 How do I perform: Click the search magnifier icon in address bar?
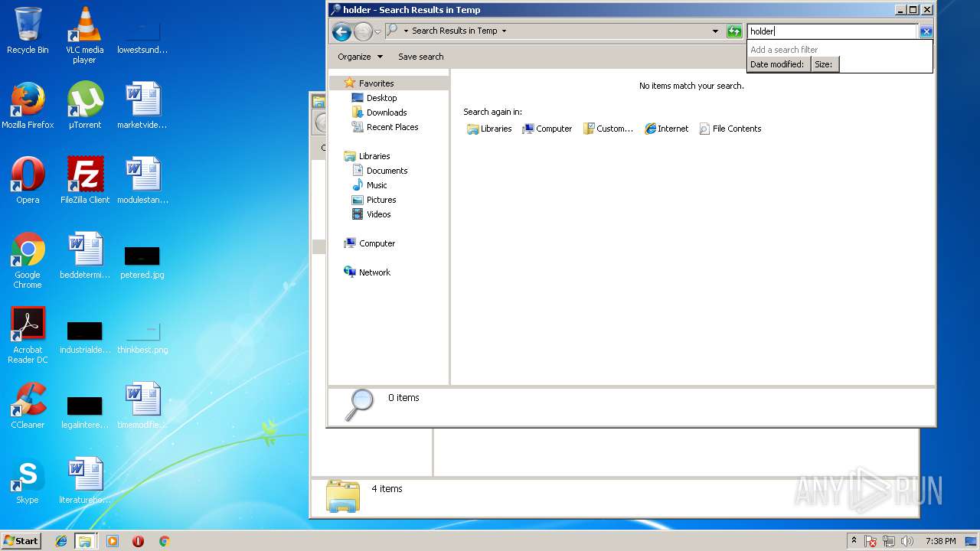[391, 31]
